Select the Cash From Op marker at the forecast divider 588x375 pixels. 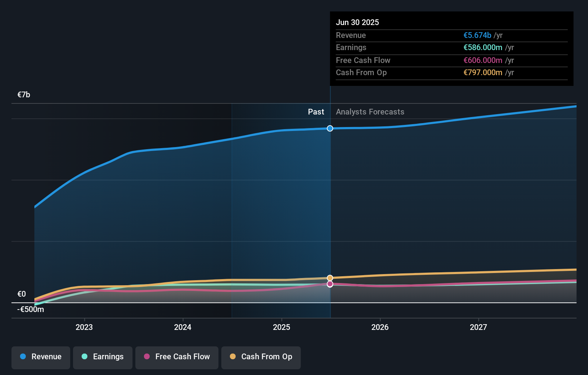pos(330,277)
